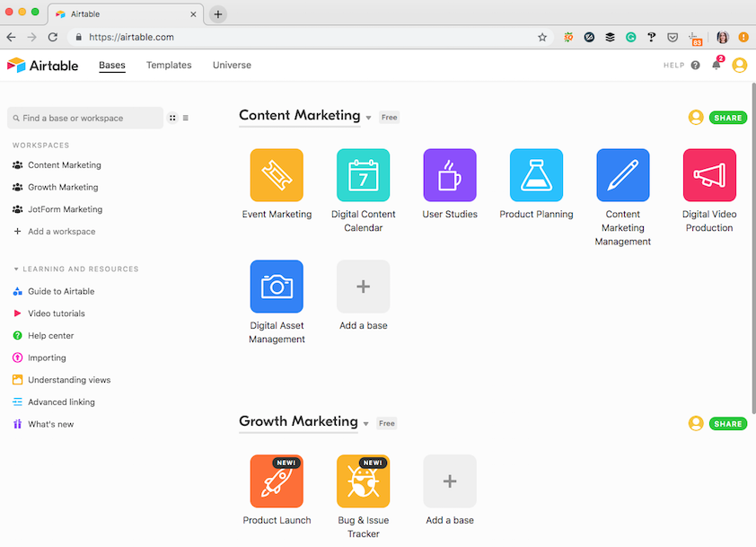This screenshot has height=547, width=756.
Task: Open the Buffer layers extension icon
Action: pyautogui.click(x=610, y=37)
